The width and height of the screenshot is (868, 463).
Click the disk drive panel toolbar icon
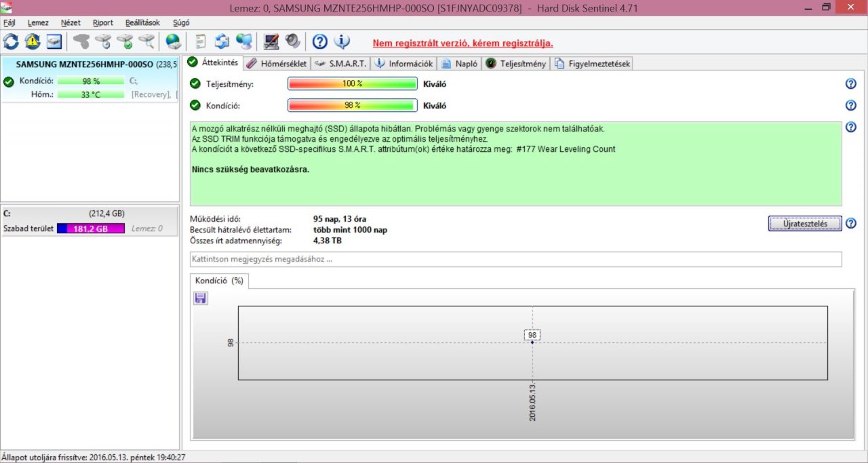coord(54,41)
